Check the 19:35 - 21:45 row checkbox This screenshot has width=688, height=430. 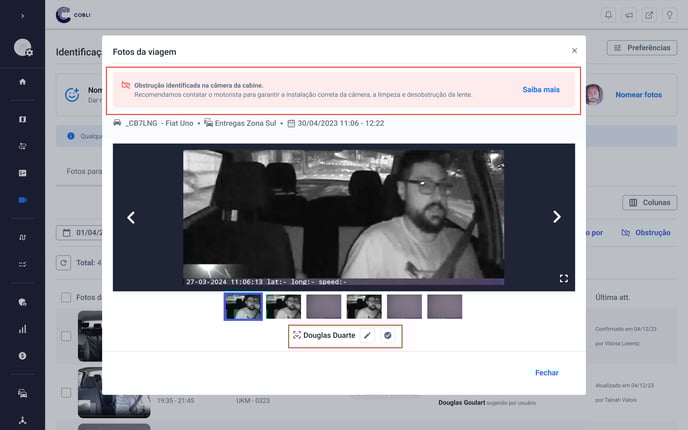pos(66,392)
